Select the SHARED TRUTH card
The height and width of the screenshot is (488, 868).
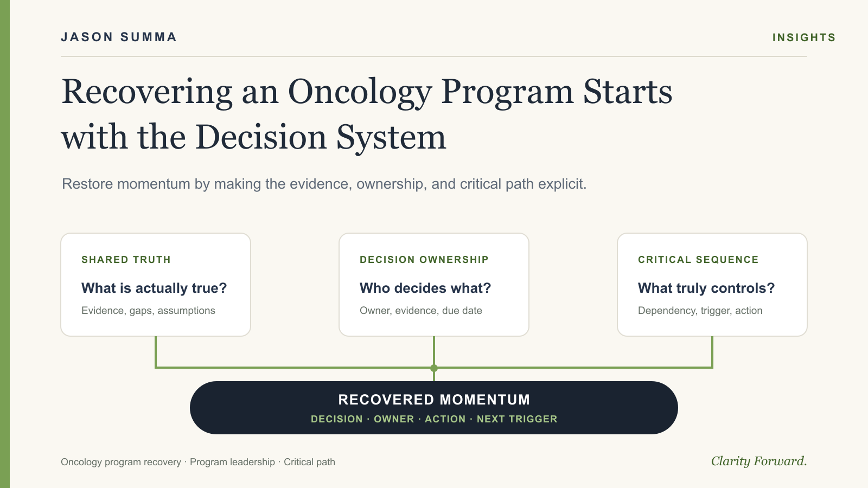click(156, 285)
